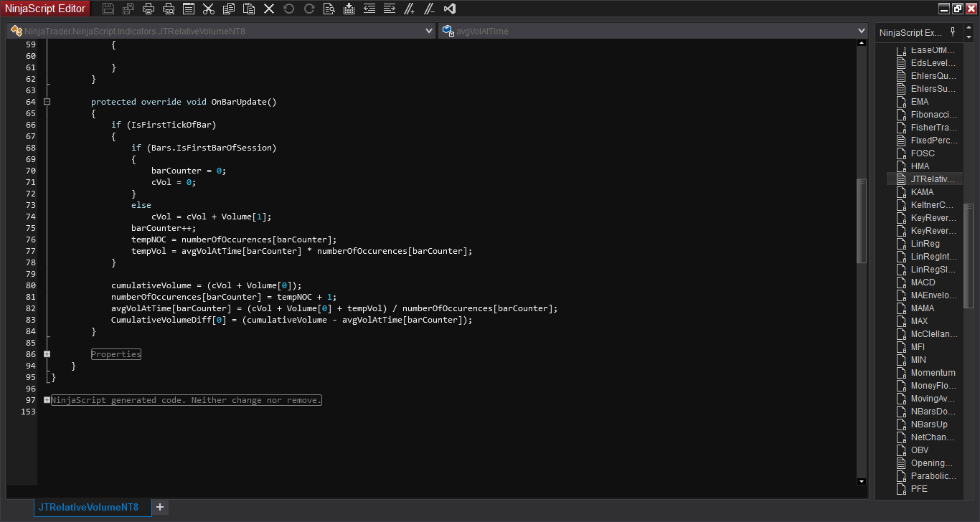
Task: Click the Compile icon
Action: 349,9
